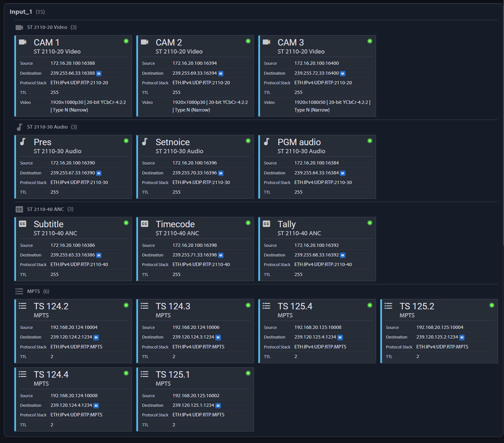This screenshot has height=443, width=504.
Task: Click the Input_1 section title
Action: tap(21, 12)
